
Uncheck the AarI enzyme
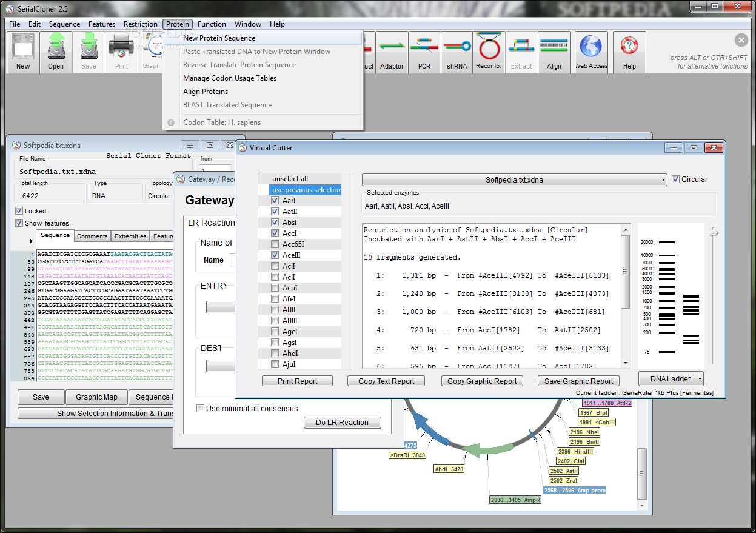pyautogui.click(x=275, y=201)
